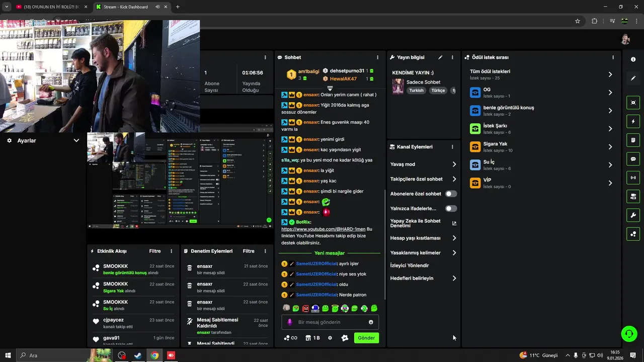Open SametUZEROfficial username on 'Nerde patron'
Screen dimensions: 644x362
click(316, 295)
